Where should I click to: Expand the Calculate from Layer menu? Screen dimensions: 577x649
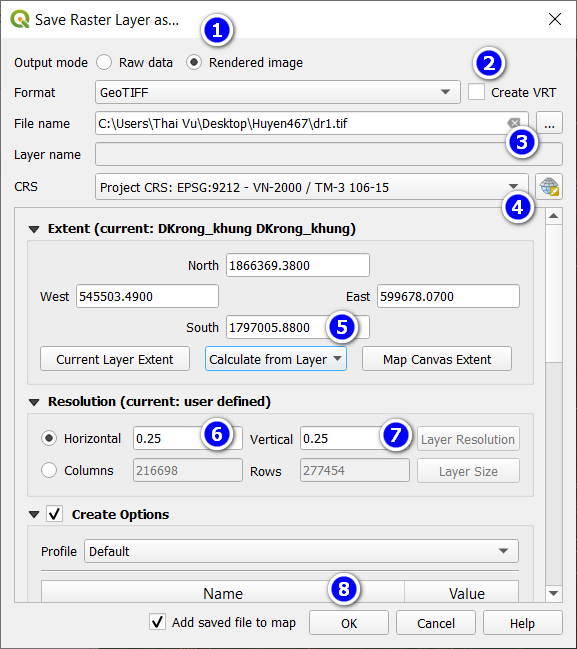point(276,359)
